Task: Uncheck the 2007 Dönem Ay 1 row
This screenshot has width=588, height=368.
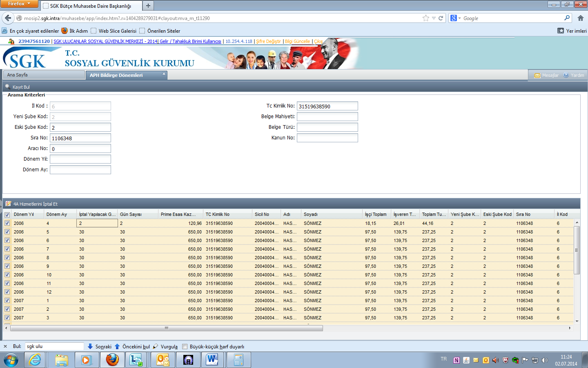Action: click(7, 301)
